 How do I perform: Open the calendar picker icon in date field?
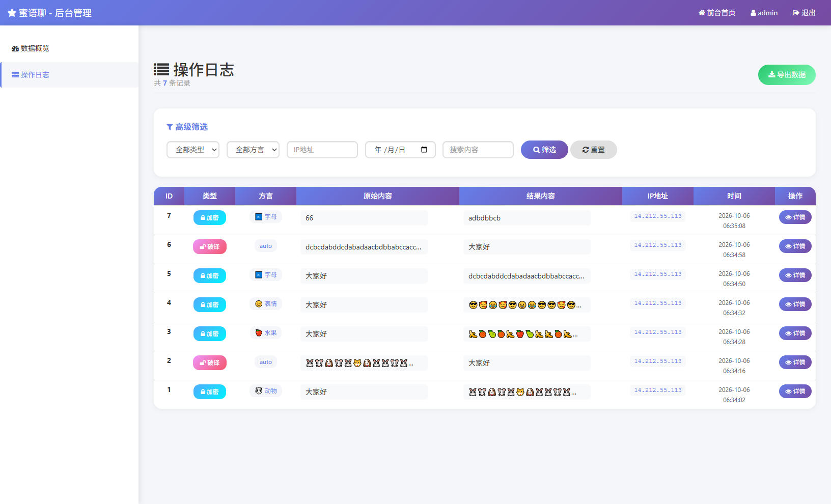[424, 150]
